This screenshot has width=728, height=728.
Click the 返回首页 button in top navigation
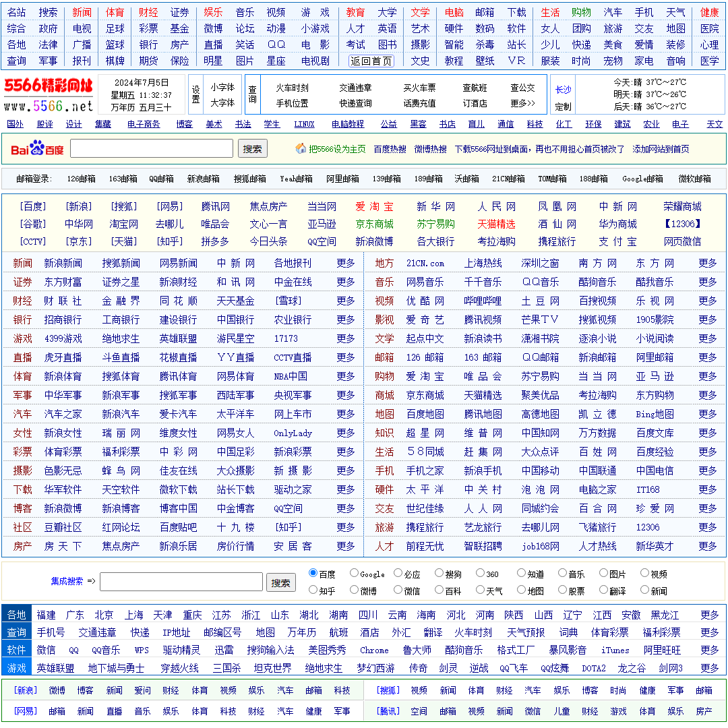pyautogui.click(x=371, y=61)
